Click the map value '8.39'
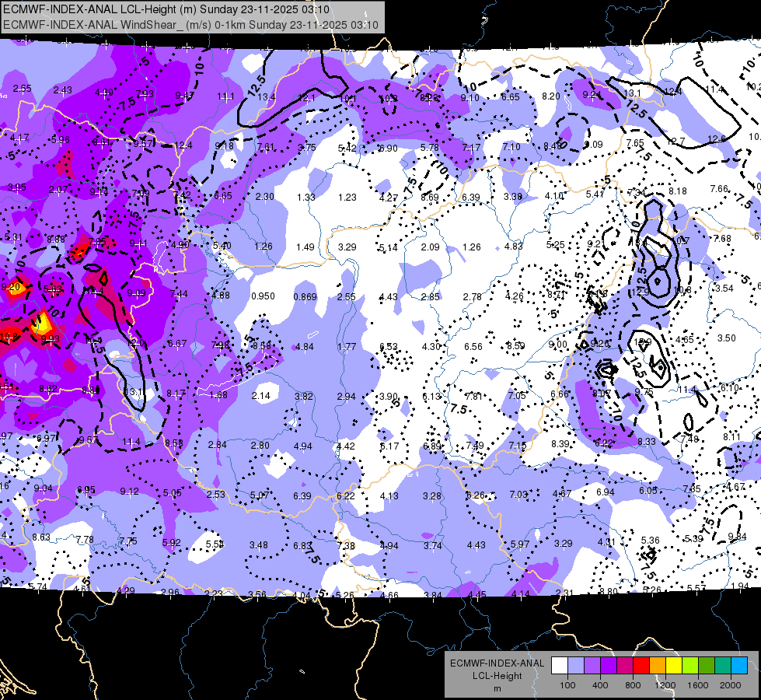The height and width of the screenshot is (700, 761). (x=560, y=443)
